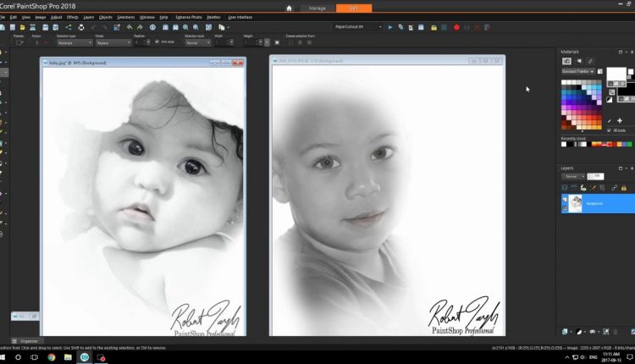Screen dimensions: 635x364
Task: Open the Image Information icon
Action: [x=152, y=28]
